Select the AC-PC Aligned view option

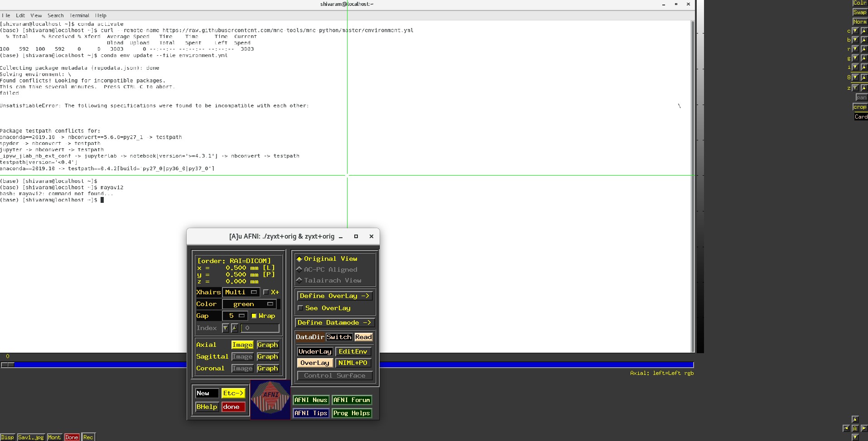pos(326,269)
